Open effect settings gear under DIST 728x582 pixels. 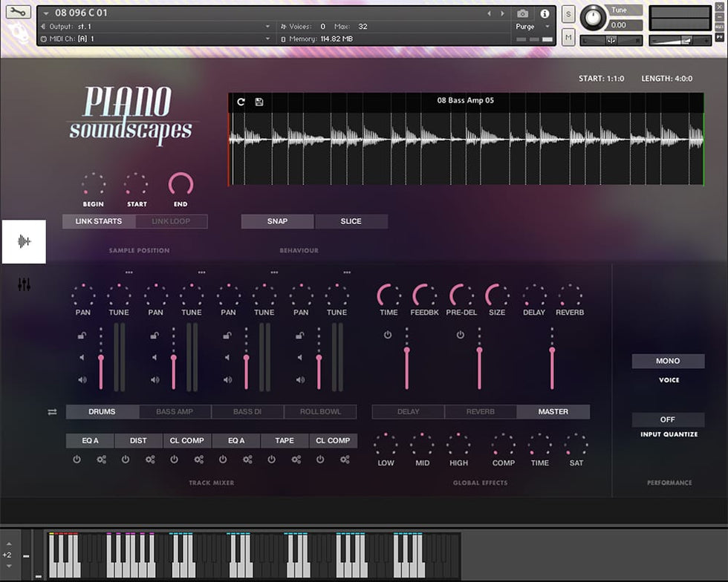pos(150,460)
